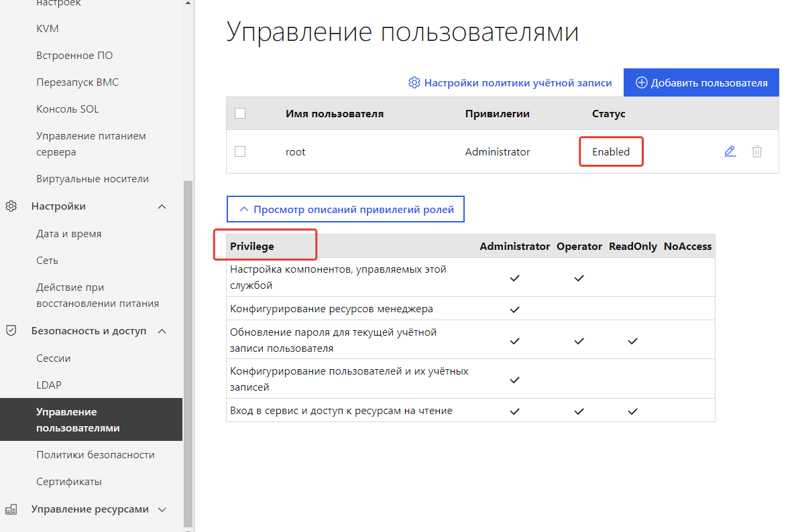Viewport: 800px width, 532px height.
Task: Click the trash icon in the root row
Action: click(x=757, y=151)
